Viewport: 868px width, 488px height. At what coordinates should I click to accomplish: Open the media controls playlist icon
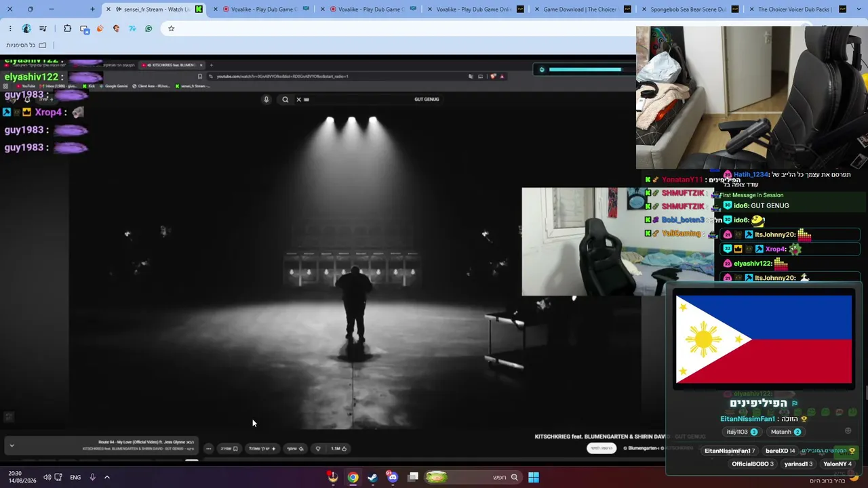tap(43, 28)
